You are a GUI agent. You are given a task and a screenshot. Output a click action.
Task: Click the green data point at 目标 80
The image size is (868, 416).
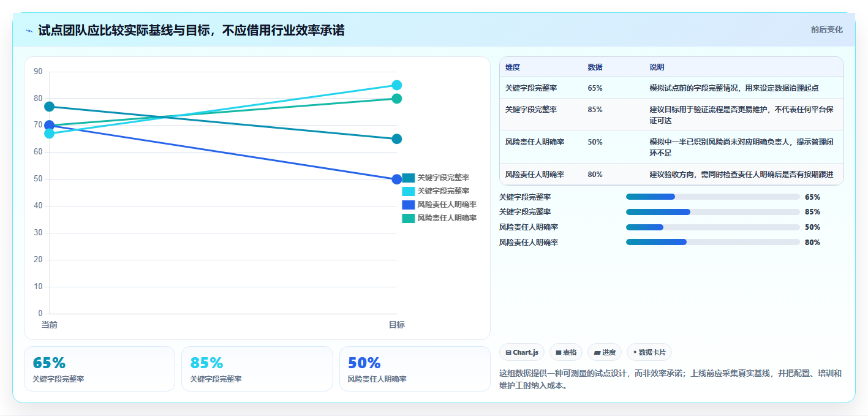pyautogui.click(x=397, y=99)
